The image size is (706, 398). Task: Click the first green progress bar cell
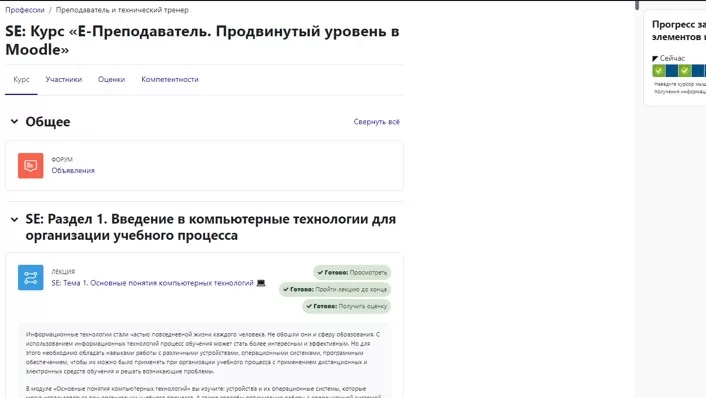point(659,71)
